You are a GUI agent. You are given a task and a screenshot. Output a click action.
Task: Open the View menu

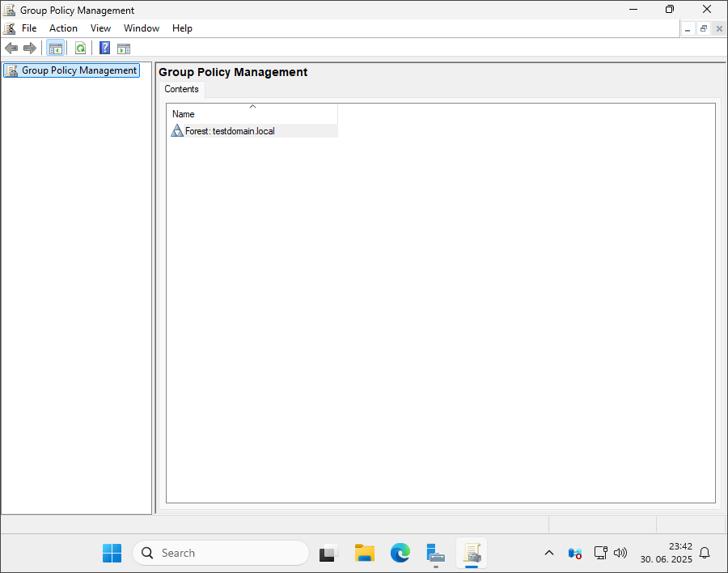point(101,28)
